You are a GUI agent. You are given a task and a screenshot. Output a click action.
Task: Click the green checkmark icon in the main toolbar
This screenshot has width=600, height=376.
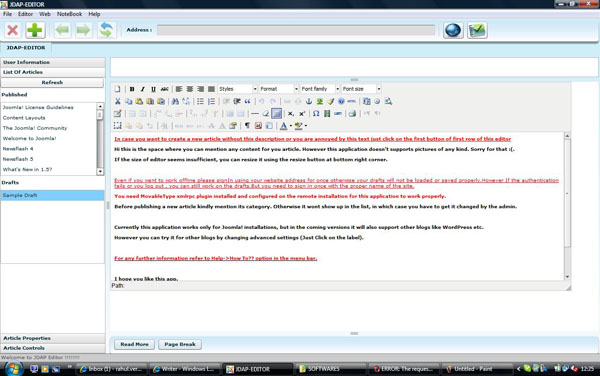click(x=477, y=30)
